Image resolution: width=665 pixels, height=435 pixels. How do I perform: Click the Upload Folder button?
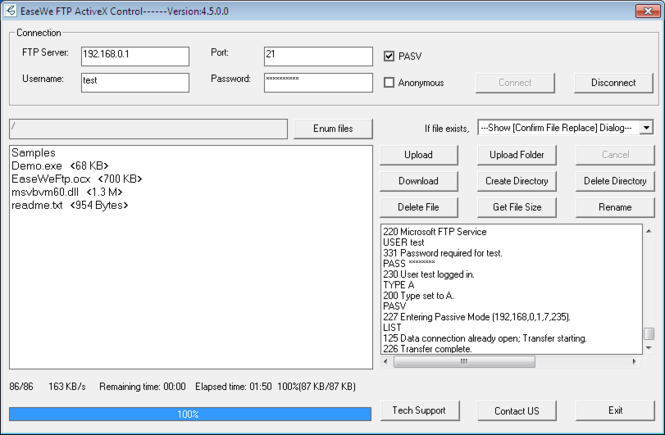tap(517, 155)
